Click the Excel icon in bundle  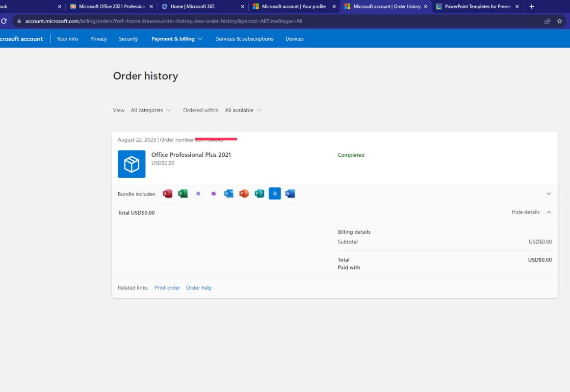[183, 194]
